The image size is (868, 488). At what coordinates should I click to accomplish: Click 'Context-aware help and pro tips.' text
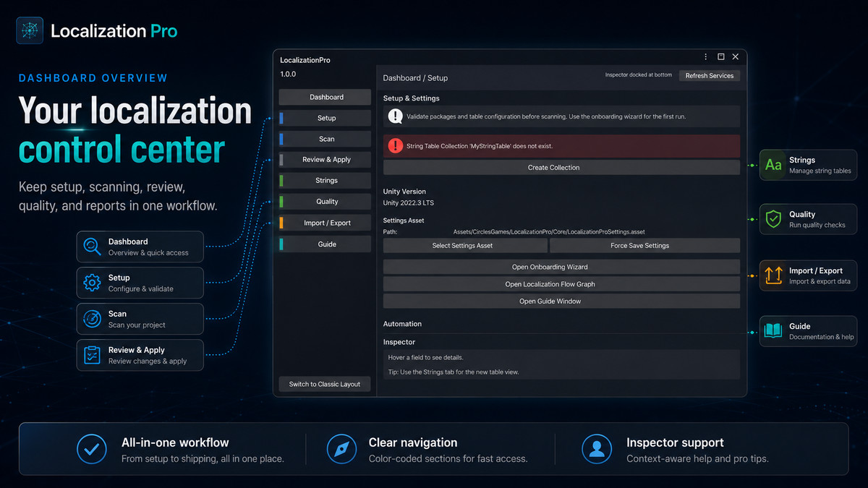coord(697,459)
